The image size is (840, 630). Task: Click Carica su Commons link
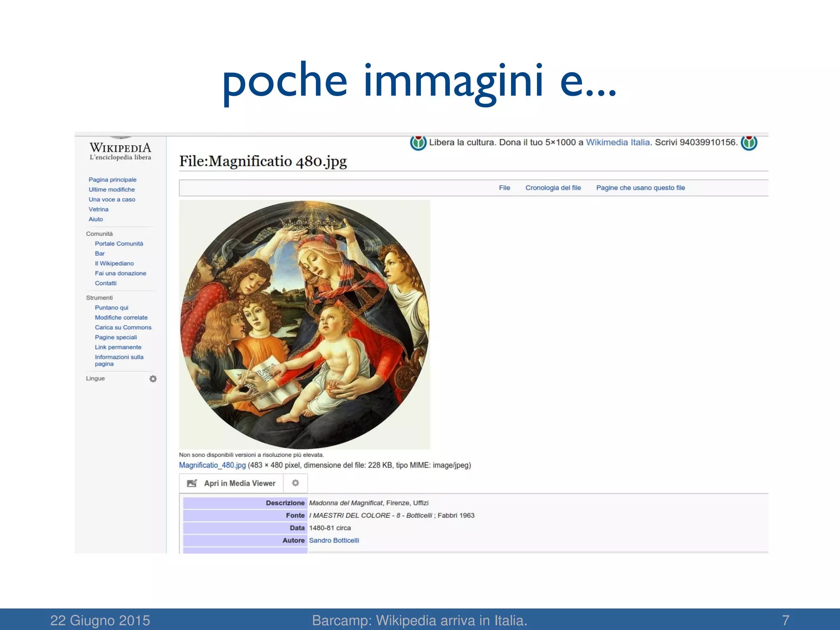coord(123,327)
